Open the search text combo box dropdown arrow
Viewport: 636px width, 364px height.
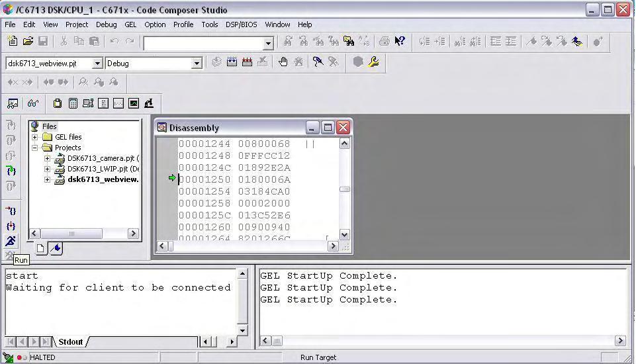click(x=268, y=44)
